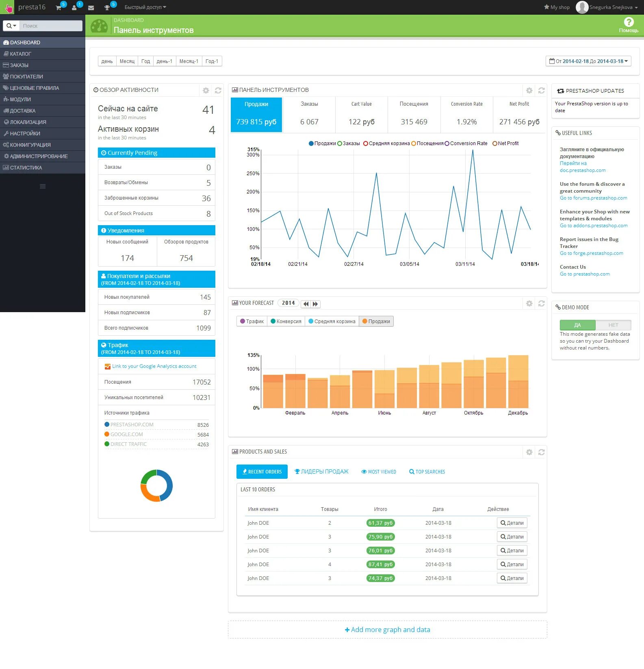Screen dimensions: 644x669
Task: Toggle Конверсия series in forecast chart
Action: (x=286, y=321)
